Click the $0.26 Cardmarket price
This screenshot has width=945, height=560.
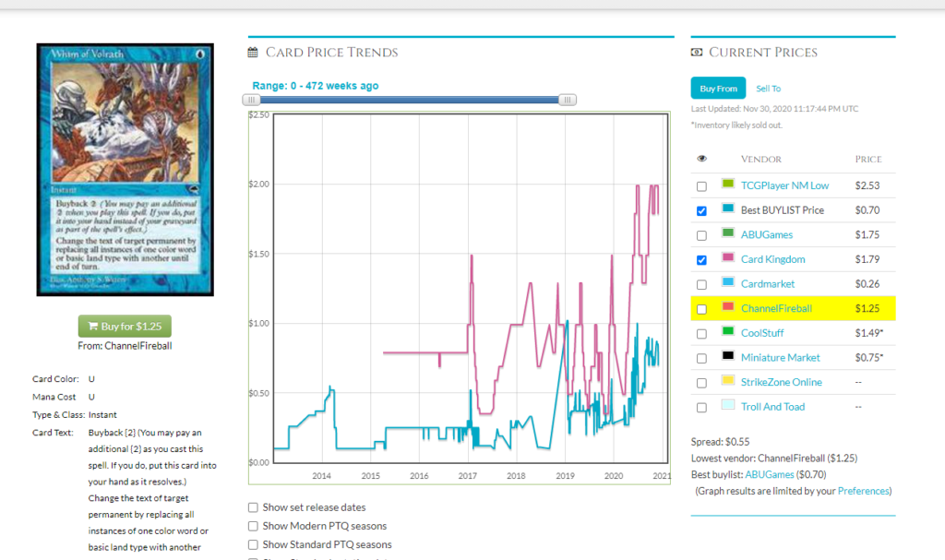click(867, 284)
